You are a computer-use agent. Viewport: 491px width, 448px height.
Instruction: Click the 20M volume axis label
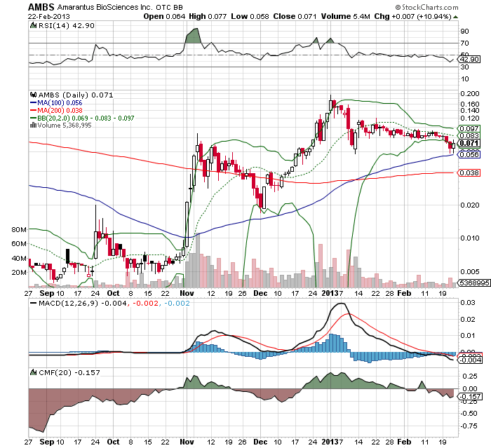click(x=19, y=272)
